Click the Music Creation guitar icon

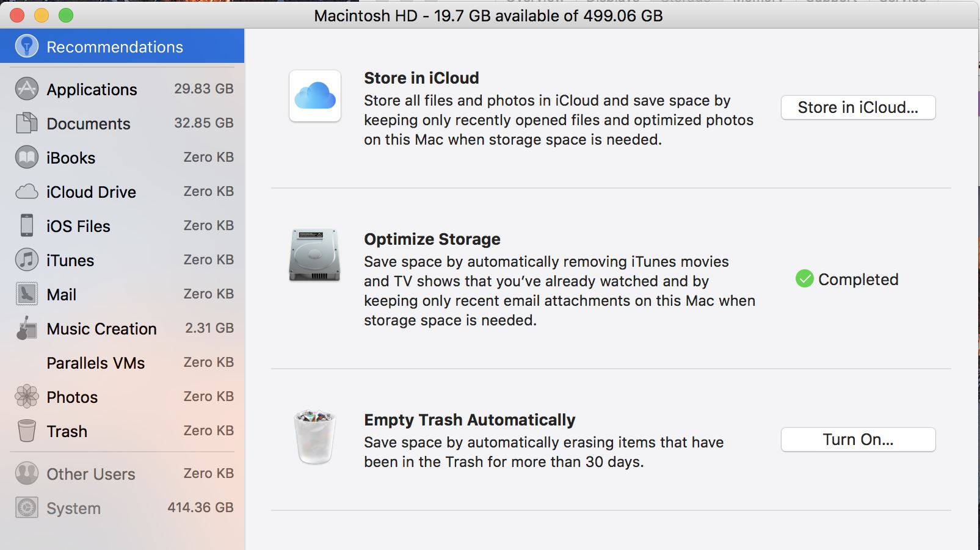pos(27,328)
